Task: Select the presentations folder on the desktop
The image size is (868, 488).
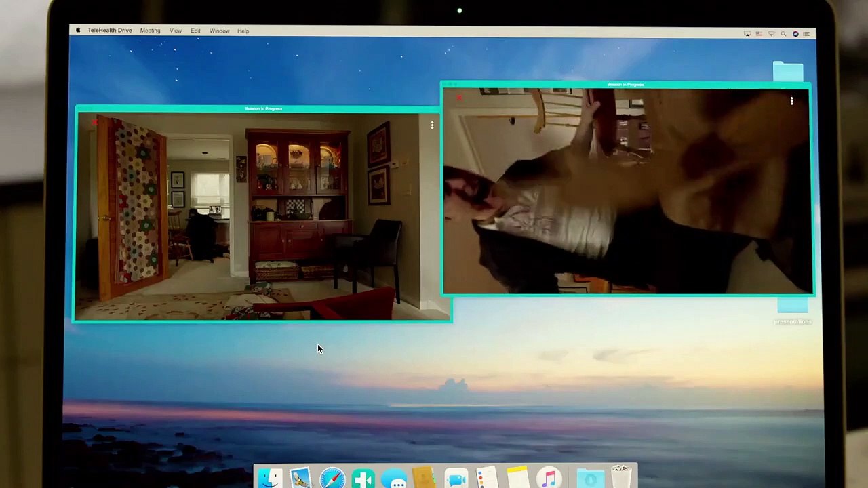Action: coord(793,312)
